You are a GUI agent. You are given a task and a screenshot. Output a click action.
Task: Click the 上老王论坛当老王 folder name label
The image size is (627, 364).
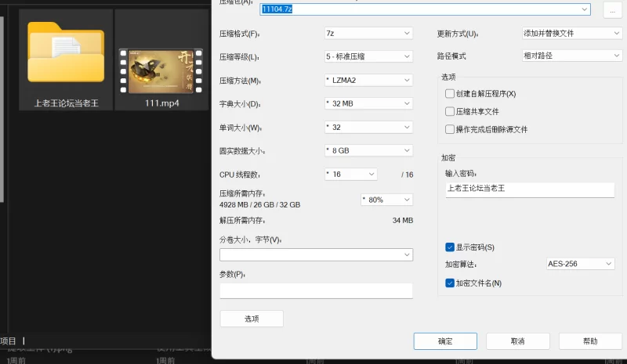point(66,103)
